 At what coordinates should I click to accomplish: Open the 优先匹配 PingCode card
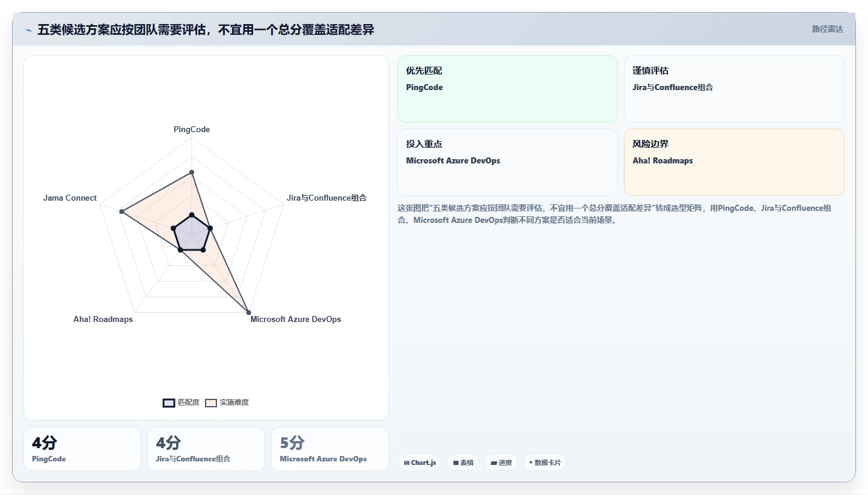[507, 89]
